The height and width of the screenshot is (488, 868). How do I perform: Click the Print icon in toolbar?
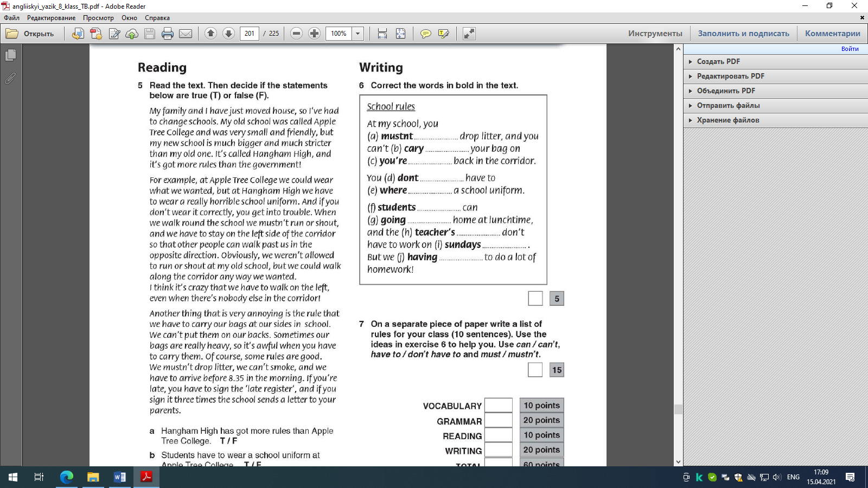[x=168, y=34]
